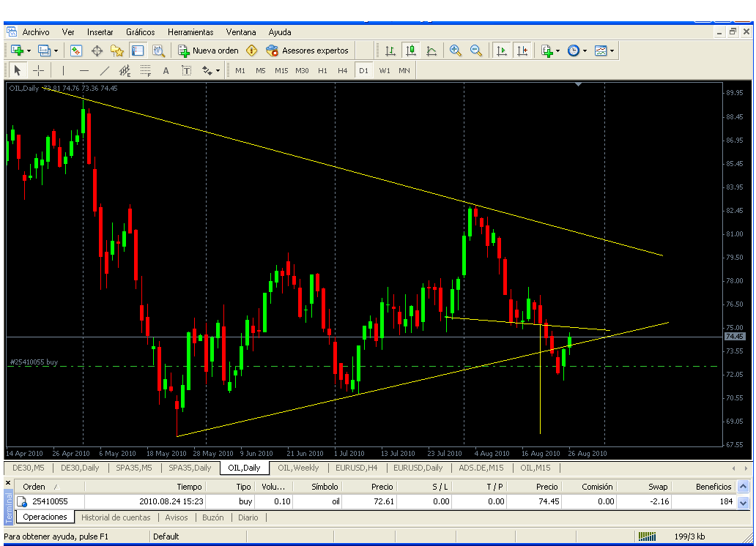Zoom out of the chart
The image size is (756, 546).
tap(476, 51)
